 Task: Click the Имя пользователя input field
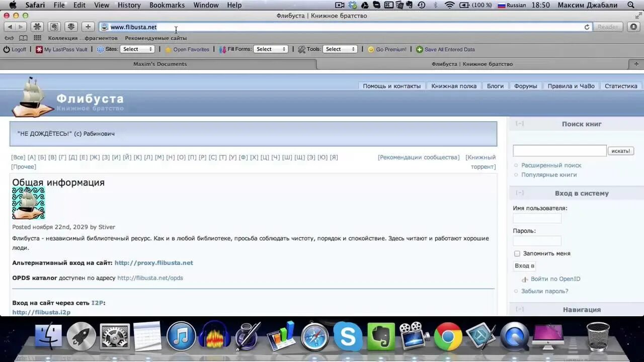point(537,218)
